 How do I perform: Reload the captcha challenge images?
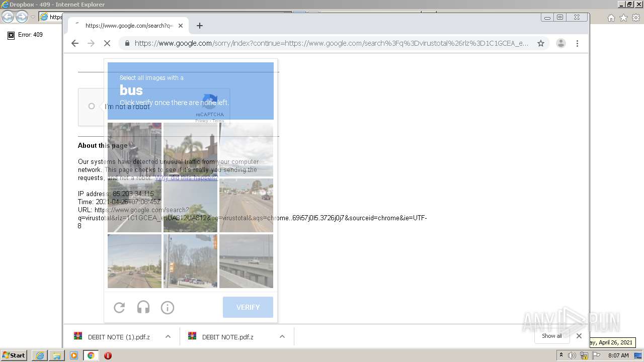point(119,307)
